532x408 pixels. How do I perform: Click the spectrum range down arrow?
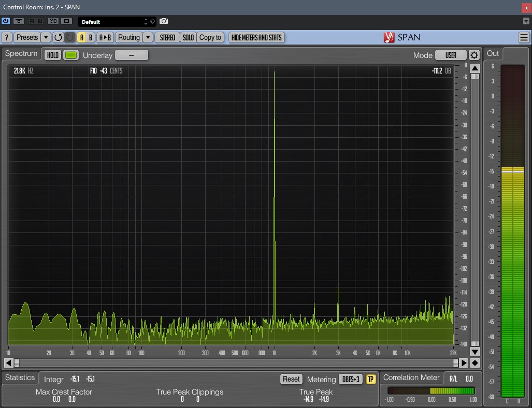click(x=475, y=352)
